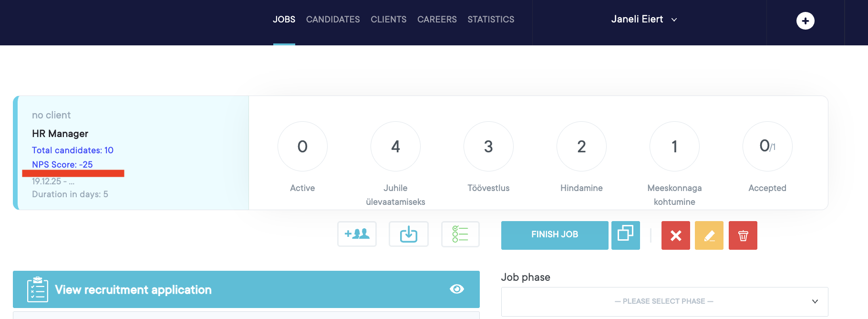Click the add candidates icon button
The image size is (868, 319).
(x=357, y=234)
